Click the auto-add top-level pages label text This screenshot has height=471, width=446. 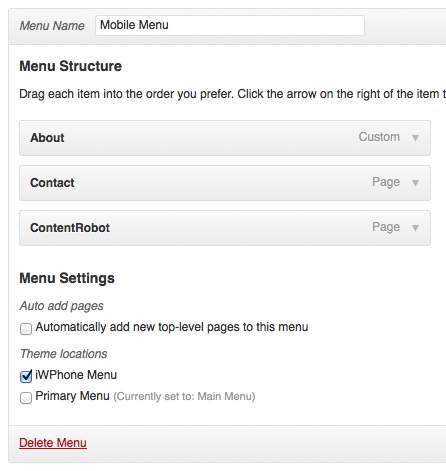pyautogui.click(x=172, y=327)
